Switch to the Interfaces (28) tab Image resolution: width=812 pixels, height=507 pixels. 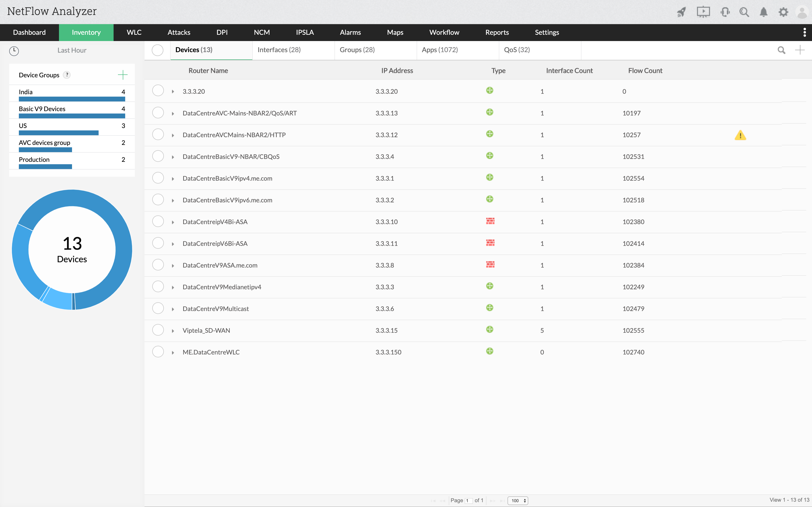click(x=279, y=50)
